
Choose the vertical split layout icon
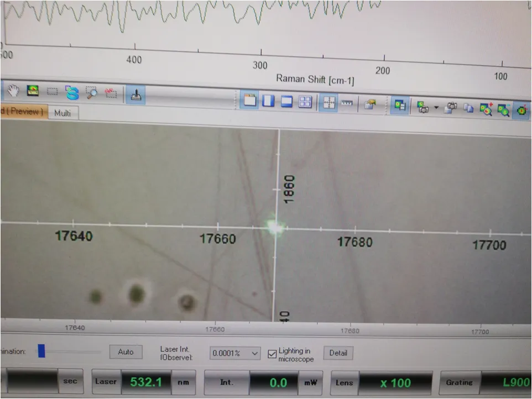[x=268, y=101]
